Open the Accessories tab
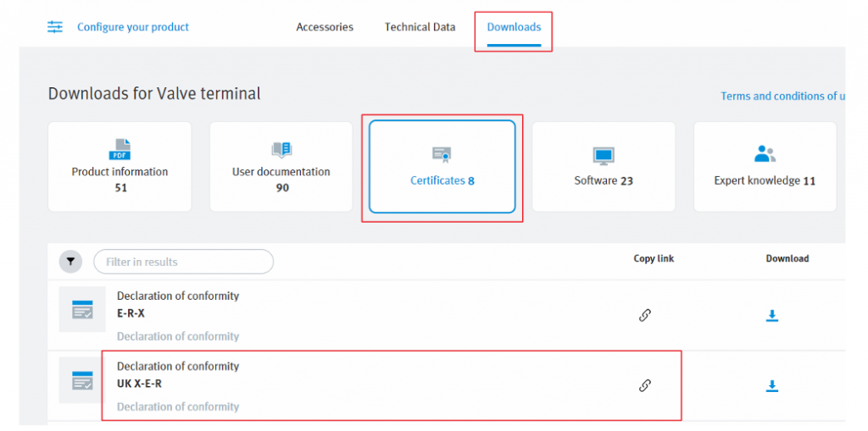This screenshot has width=868, height=431. [x=325, y=27]
